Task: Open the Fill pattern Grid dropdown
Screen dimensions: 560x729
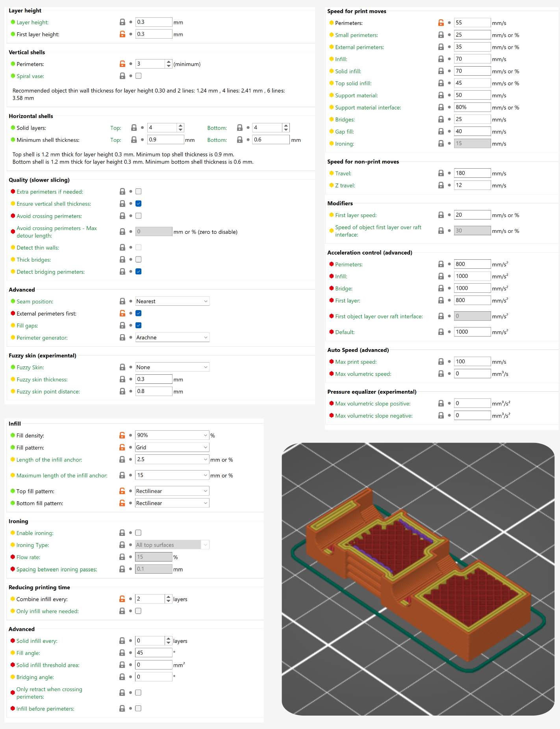Action: (x=172, y=447)
